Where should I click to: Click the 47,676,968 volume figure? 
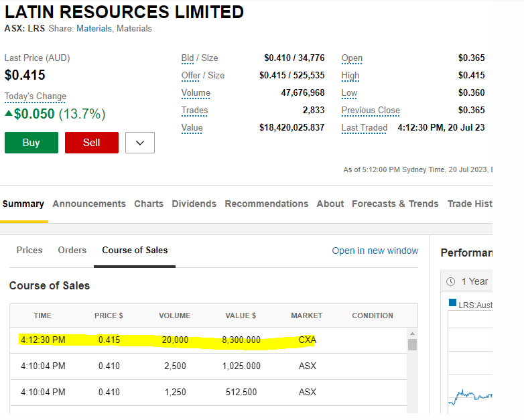(303, 93)
